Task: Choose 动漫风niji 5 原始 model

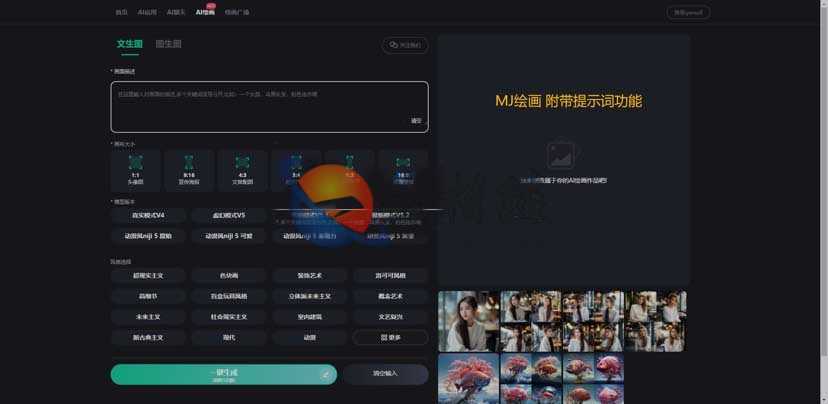Action: pyautogui.click(x=148, y=236)
